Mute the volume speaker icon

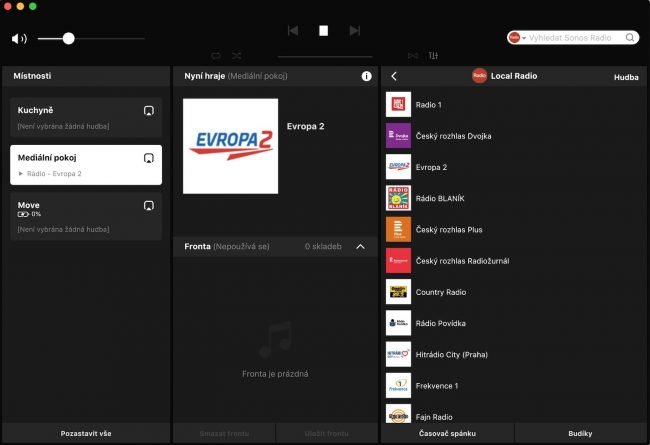[x=19, y=39]
